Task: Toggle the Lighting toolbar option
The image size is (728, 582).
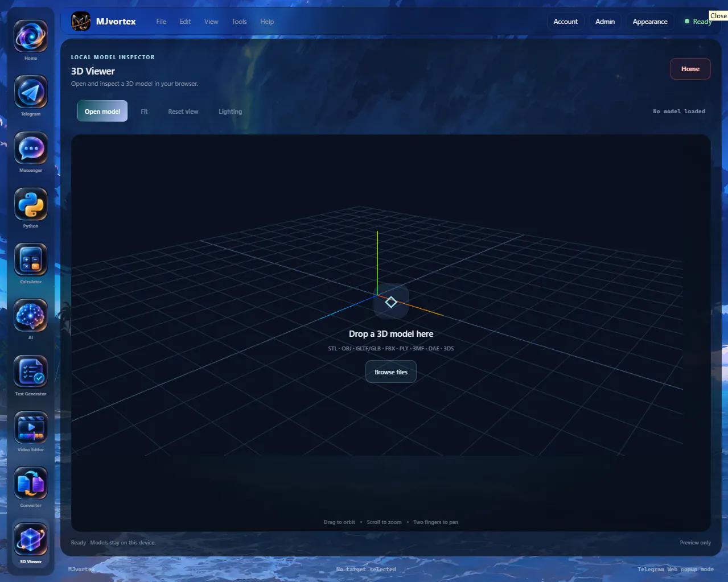Action: pos(230,112)
